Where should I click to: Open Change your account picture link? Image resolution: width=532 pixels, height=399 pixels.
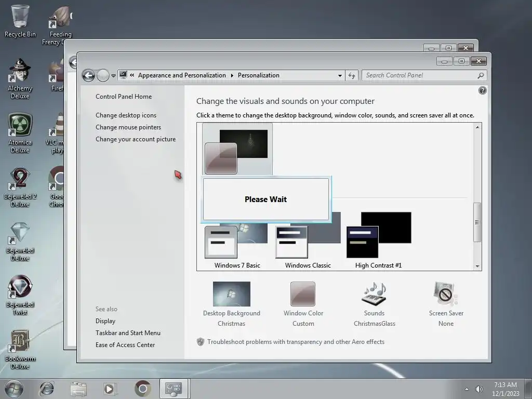(136, 139)
